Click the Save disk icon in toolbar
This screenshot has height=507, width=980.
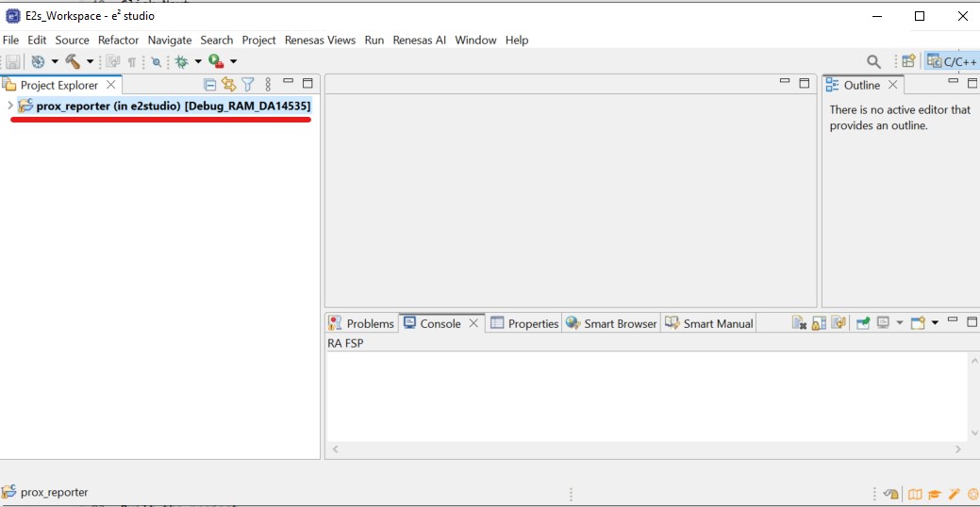[12, 61]
